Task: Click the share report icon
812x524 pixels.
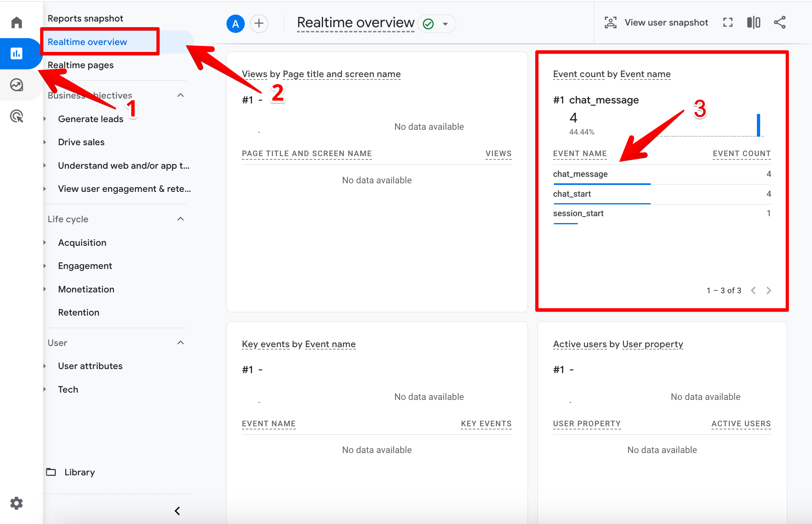Action: [x=780, y=22]
